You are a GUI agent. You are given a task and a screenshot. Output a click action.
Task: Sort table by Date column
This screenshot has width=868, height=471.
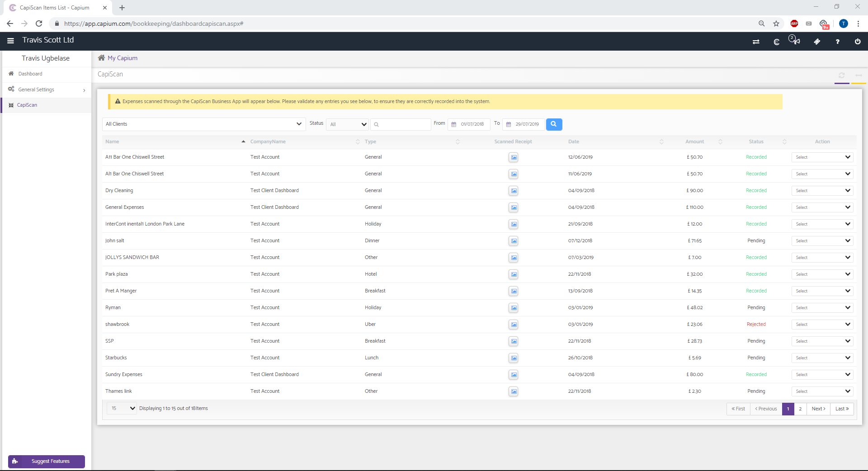pyautogui.click(x=616, y=141)
